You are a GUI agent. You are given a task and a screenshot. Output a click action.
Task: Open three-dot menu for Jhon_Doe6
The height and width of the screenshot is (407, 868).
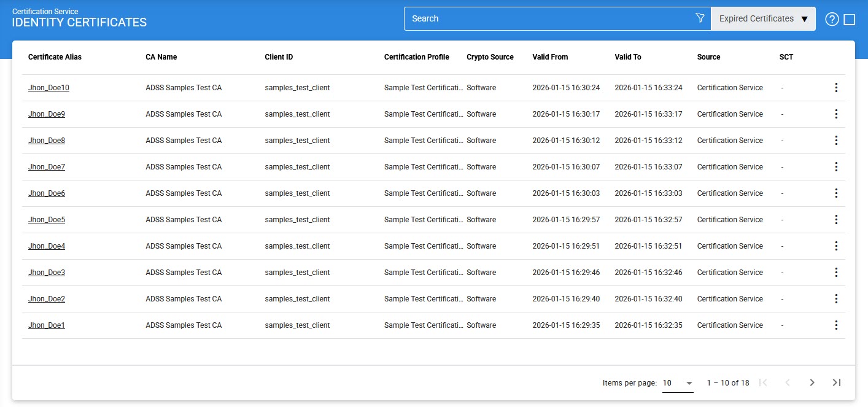(x=835, y=193)
